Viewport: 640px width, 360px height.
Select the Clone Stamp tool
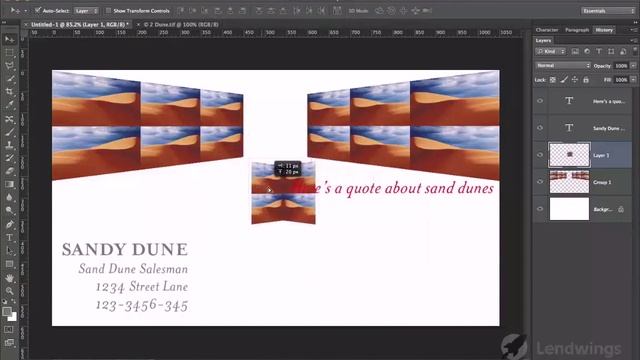(x=9, y=144)
